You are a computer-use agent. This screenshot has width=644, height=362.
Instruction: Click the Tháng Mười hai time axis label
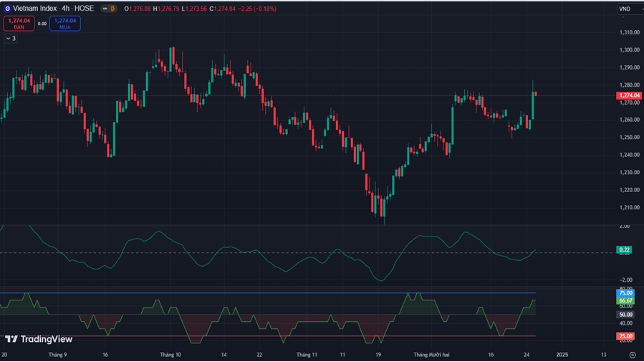(x=431, y=354)
